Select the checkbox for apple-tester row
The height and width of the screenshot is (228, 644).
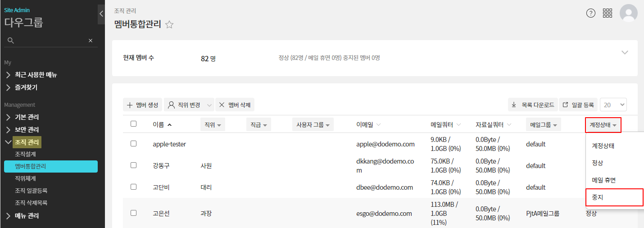[133, 144]
